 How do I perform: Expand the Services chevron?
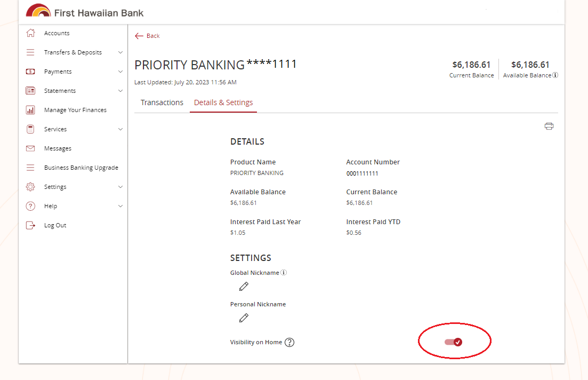pyautogui.click(x=120, y=129)
